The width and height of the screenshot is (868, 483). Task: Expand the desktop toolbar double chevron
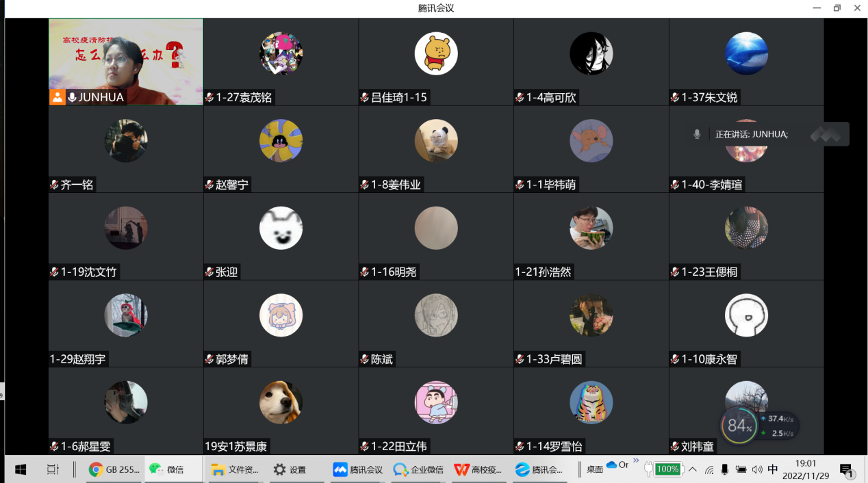tap(636, 460)
